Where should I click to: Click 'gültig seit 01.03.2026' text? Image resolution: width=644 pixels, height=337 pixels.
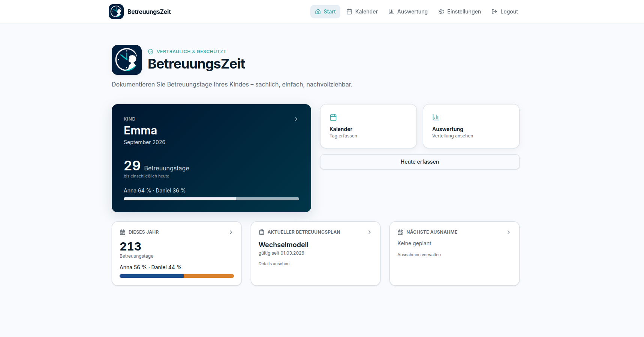281,253
